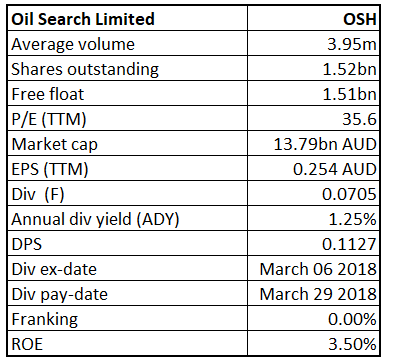
Task: Select the Div ex-date March 06 2018 cell
Action: tap(313, 269)
